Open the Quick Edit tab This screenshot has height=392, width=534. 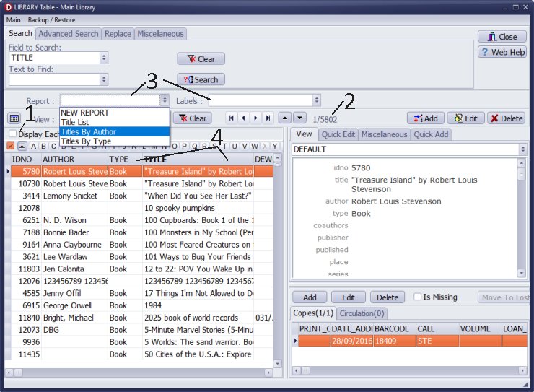(x=338, y=134)
